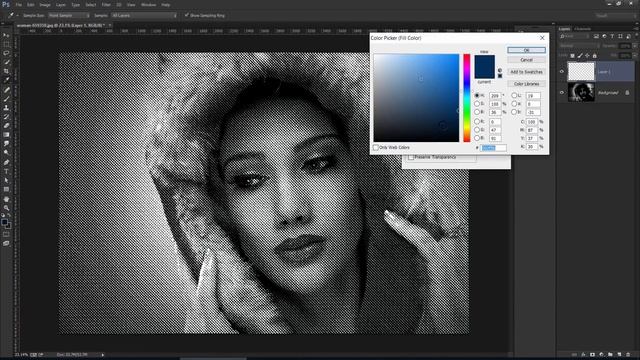The image size is (640, 360).
Task: Click lock all padlock icon in Layers
Action: [x=595, y=56]
